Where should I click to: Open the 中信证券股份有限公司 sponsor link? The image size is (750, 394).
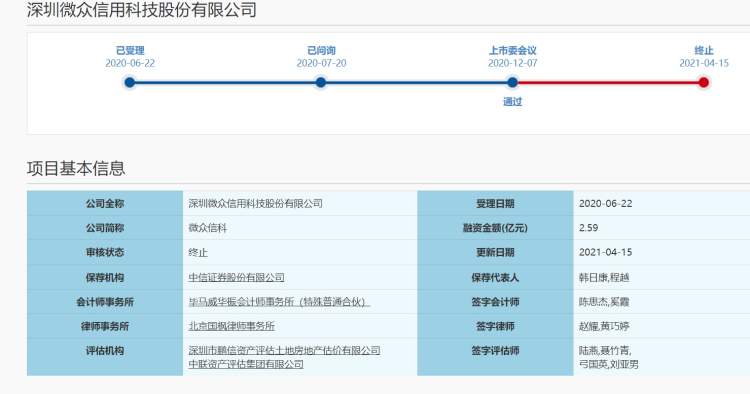pyautogui.click(x=236, y=277)
